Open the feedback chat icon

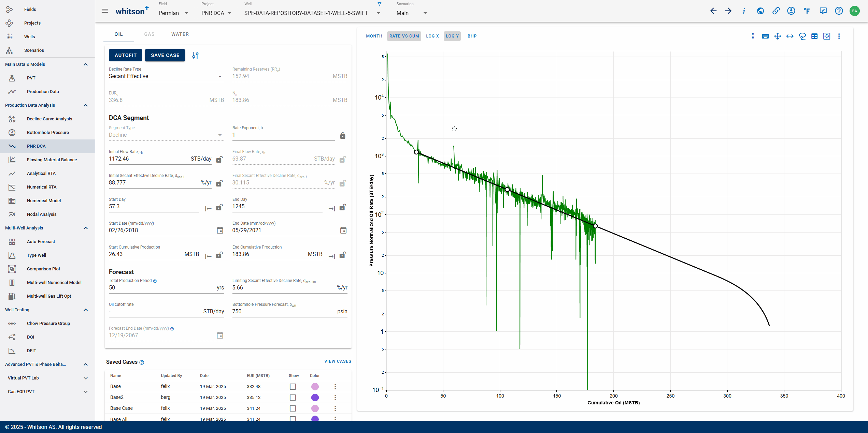pos(823,11)
